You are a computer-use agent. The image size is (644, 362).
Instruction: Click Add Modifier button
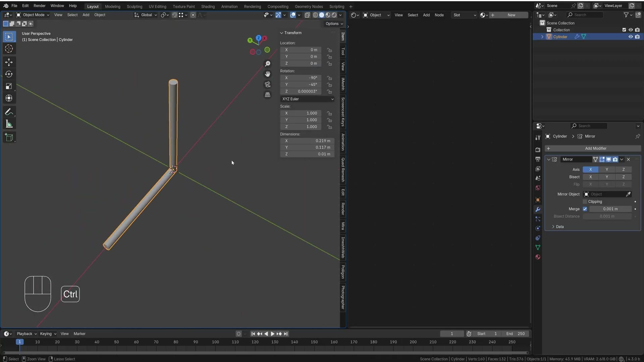pyautogui.click(x=593, y=148)
